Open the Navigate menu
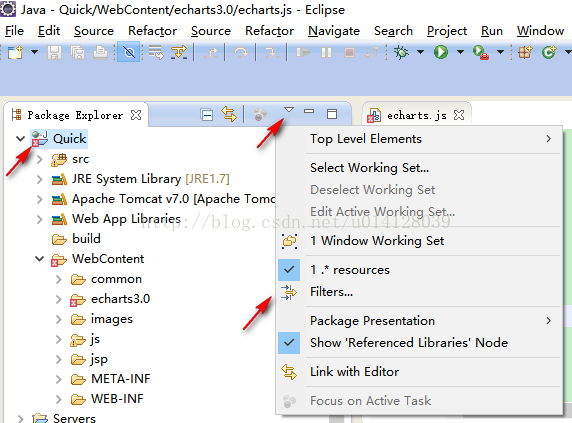Image resolution: width=572 pixels, height=423 pixels. click(x=334, y=31)
